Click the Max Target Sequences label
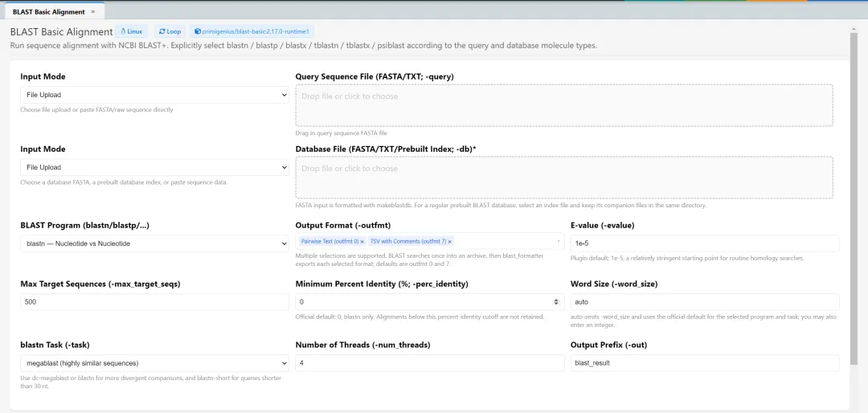Screen dimensions: 868x413 click(100, 284)
